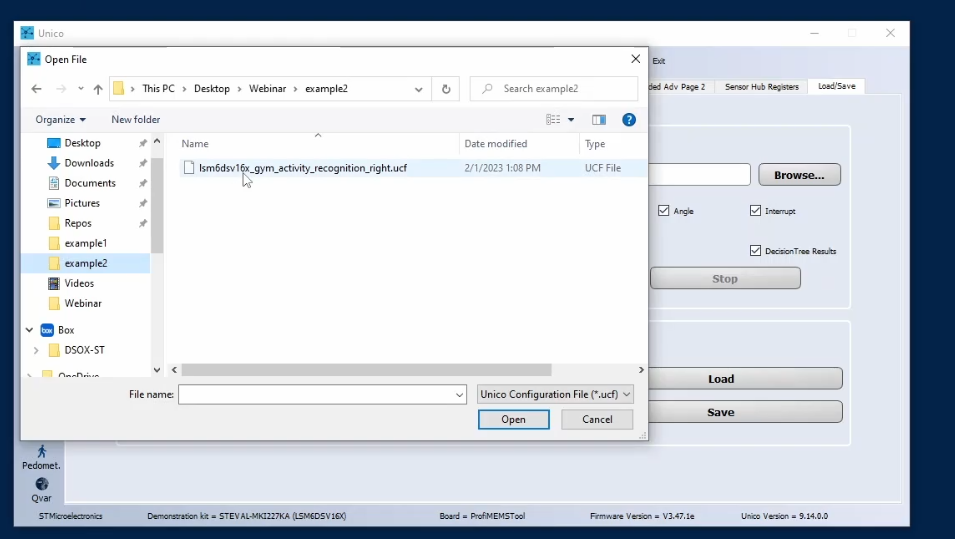The width and height of the screenshot is (955, 539).
Task: Click the Load button in Unico
Action: pyautogui.click(x=745, y=379)
